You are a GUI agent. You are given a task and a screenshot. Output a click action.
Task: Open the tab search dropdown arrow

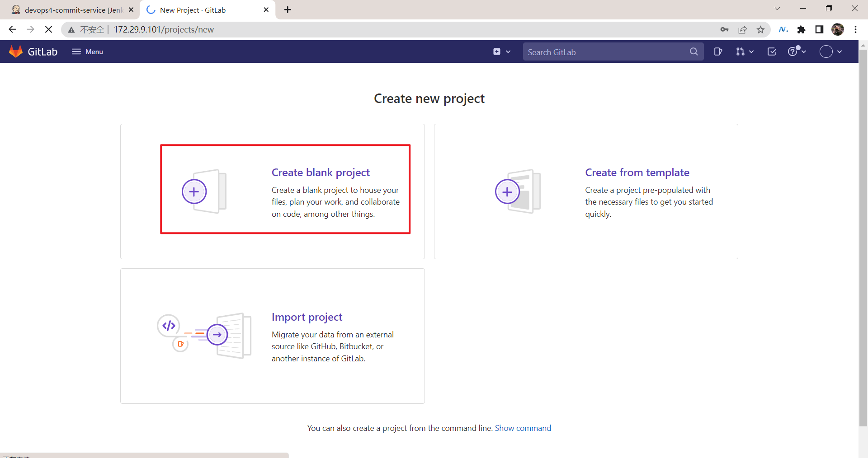[x=778, y=9]
